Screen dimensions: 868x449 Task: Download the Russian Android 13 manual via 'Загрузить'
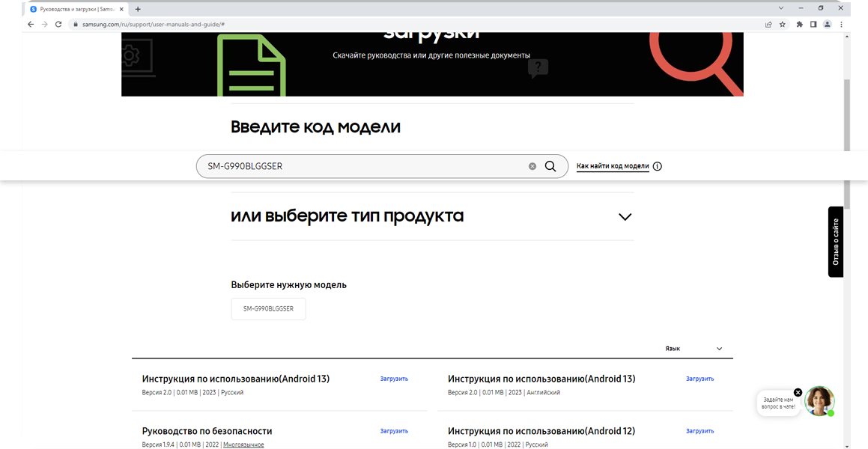394,379
